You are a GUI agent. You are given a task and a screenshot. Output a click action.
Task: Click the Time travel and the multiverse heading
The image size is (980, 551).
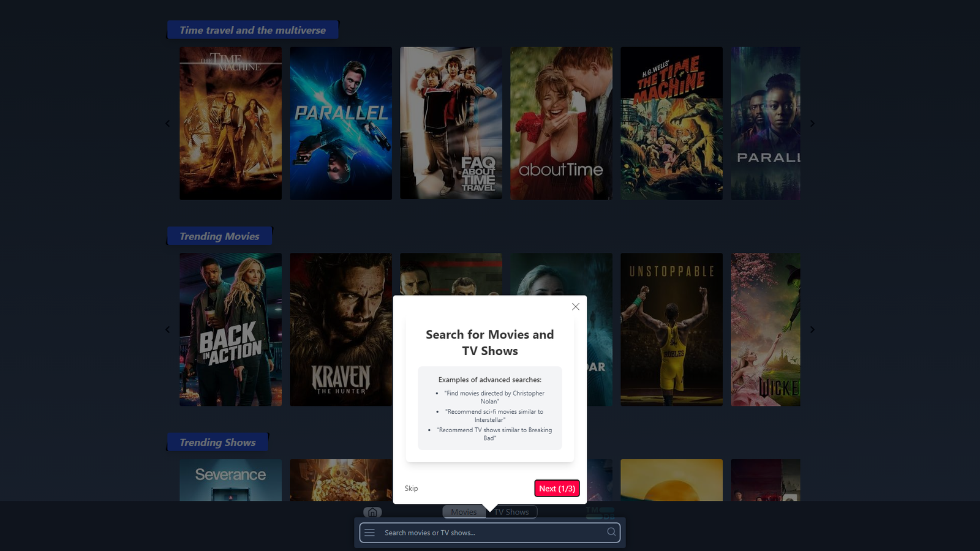pyautogui.click(x=252, y=30)
